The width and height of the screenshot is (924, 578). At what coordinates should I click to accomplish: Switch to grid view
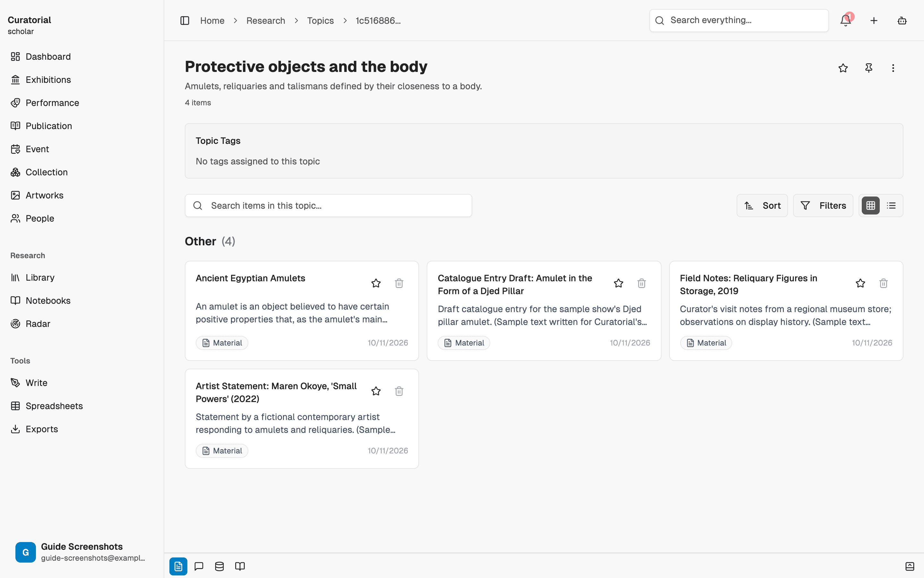point(870,206)
